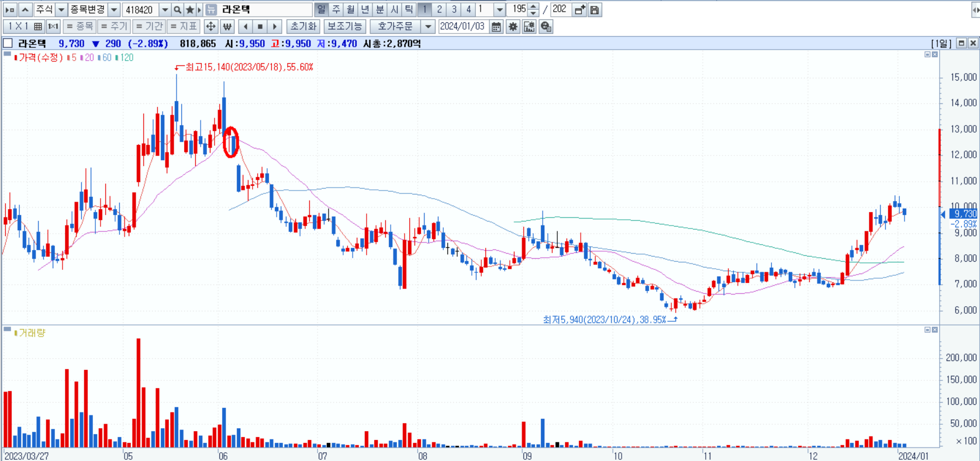Click the four-way move/crosshair icon

click(x=211, y=26)
